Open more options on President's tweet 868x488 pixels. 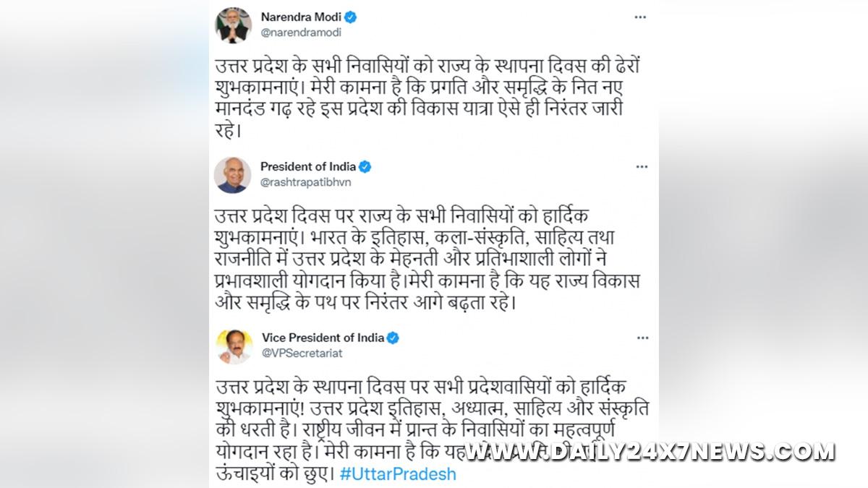point(641,167)
